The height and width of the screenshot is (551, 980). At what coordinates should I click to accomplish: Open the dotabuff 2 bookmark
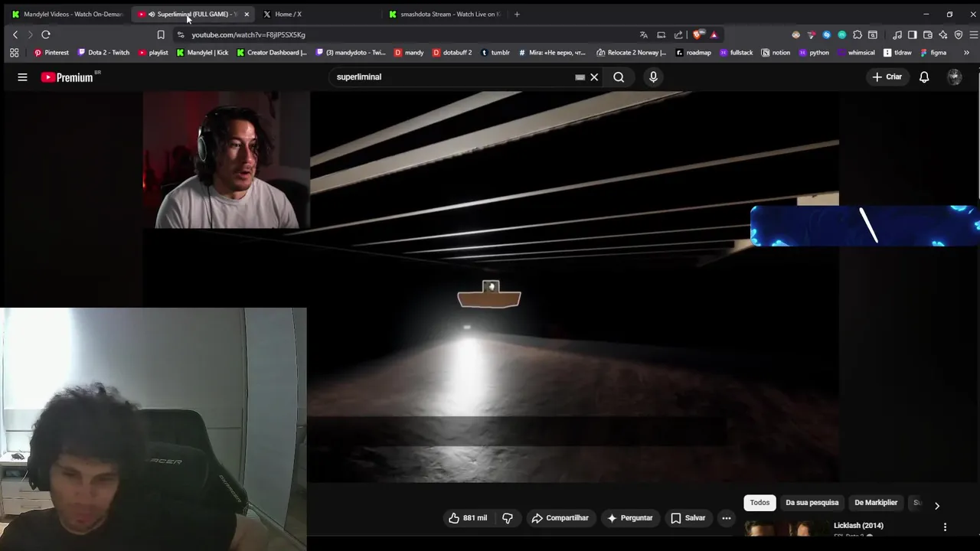coord(452,53)
